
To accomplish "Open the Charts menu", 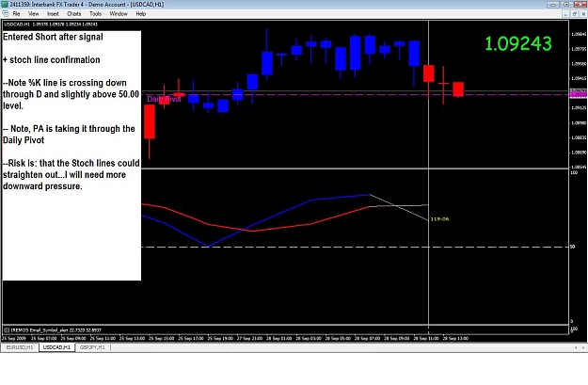I will [74, 14].
